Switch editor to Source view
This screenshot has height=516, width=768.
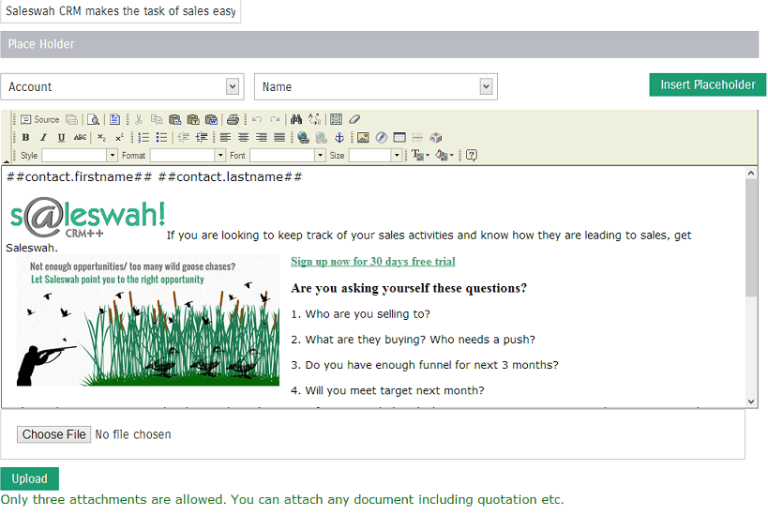point(40,119)
